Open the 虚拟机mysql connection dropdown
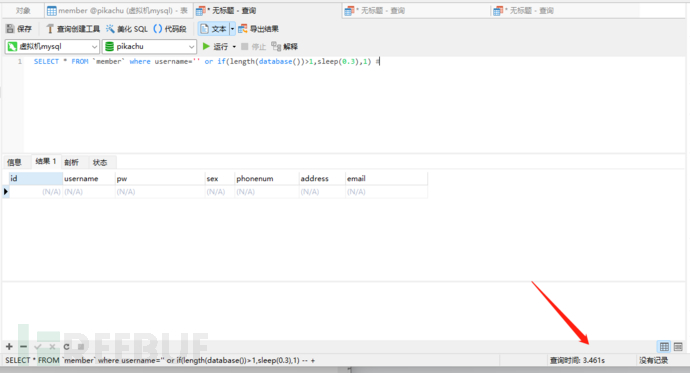The image size is (690, 373). coord(52,46)
